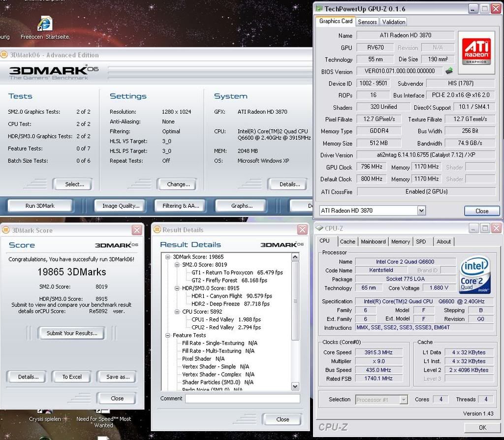Open the Validation tab in GPU-Z
The width and height of the screenshot is (504, 440).
click(x=393, y=22)
